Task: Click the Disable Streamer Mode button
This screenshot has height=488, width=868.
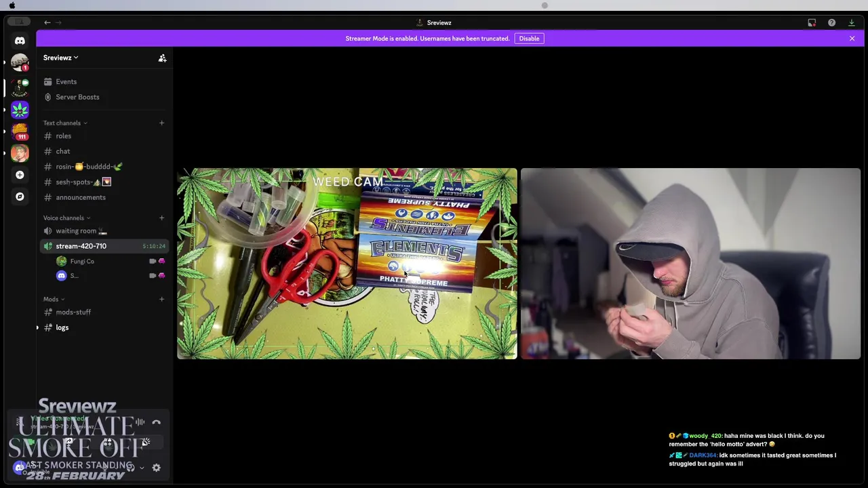Action: tap(529, 39)
